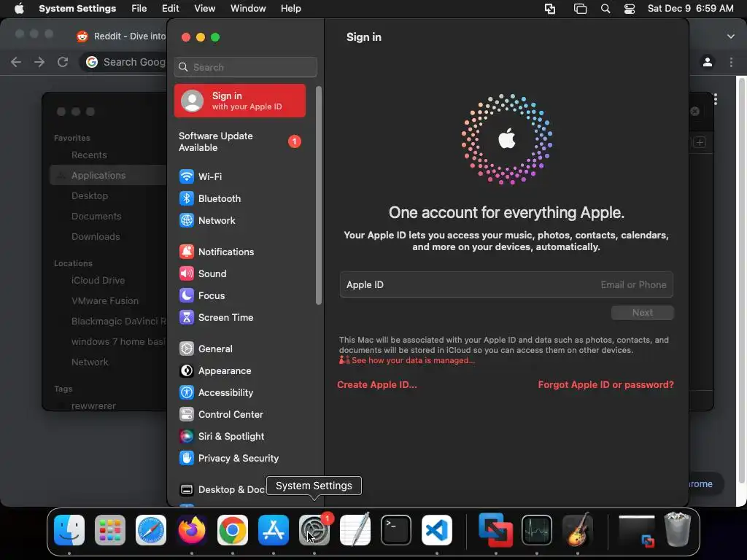Click Chrome's back arrow button

click(16, 62)
